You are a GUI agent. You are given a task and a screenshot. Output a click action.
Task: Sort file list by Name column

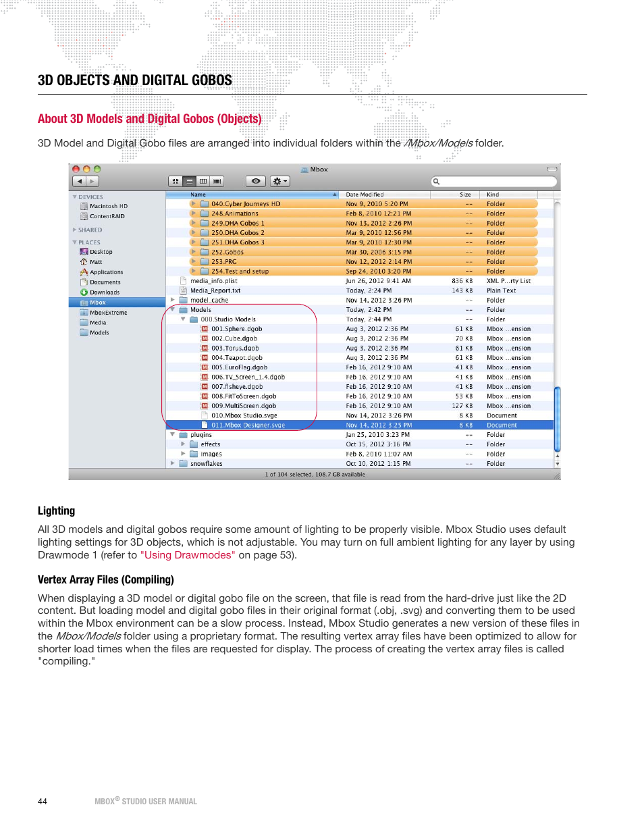252,194
